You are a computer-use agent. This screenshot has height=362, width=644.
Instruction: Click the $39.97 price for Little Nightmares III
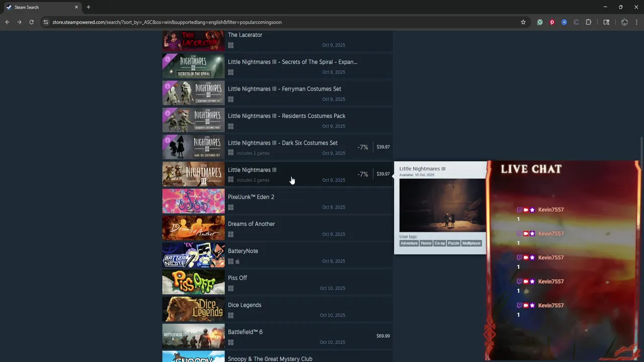point(383,174)
